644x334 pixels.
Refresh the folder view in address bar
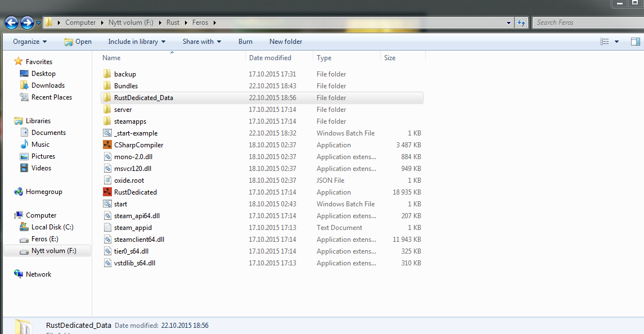521,22
